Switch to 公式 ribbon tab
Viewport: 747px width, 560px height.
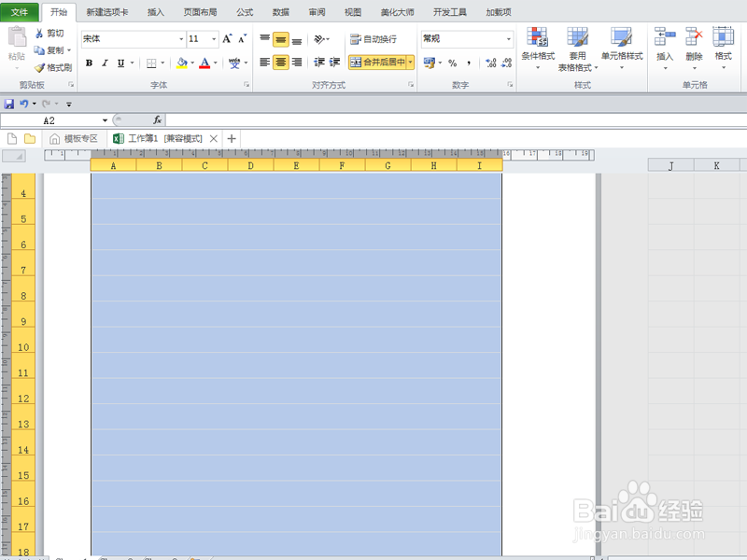pos(245,12)
